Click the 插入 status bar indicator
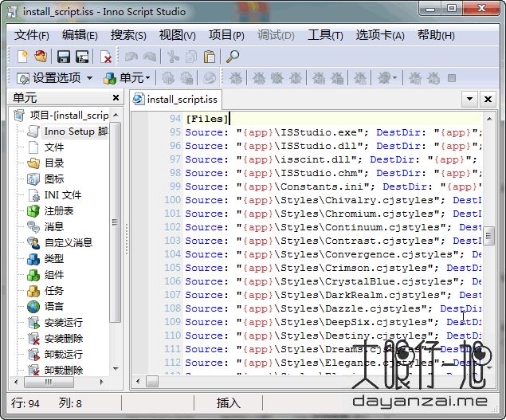The image size is (506, 420). (x=228, y=403)
